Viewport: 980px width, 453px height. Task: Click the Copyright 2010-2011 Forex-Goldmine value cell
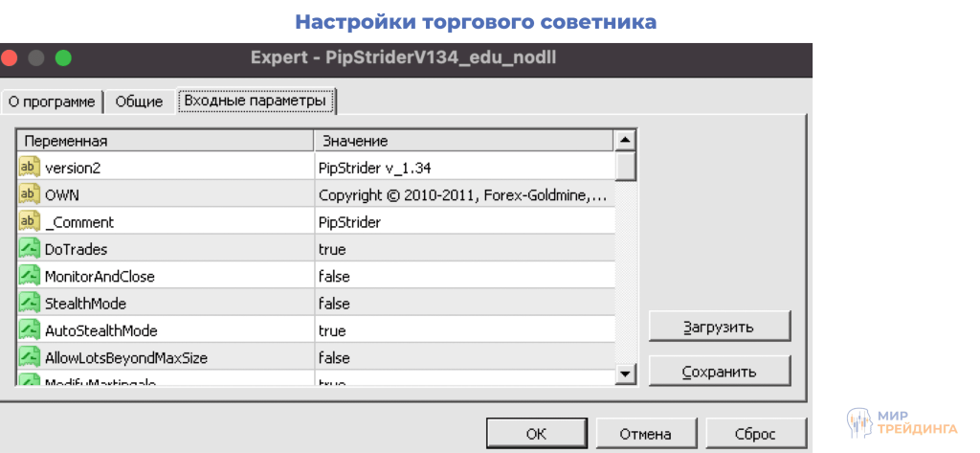coord(464,194)
